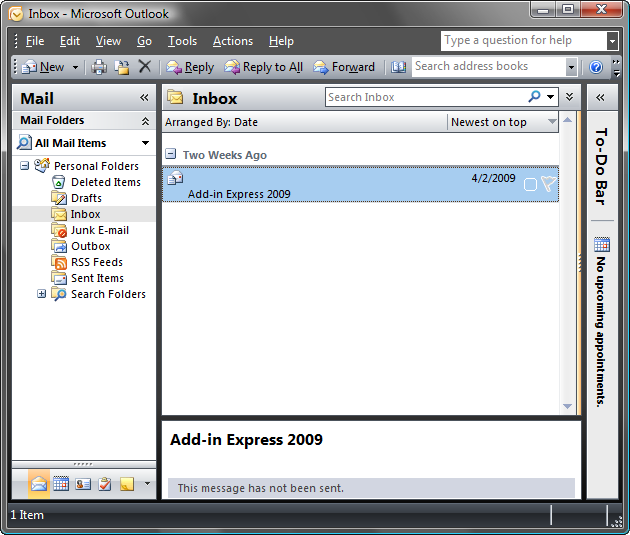Minimize the Mail navigation pane

144,98
